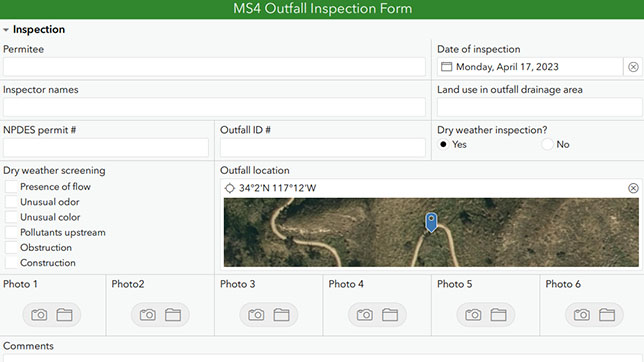Open camera for Photo 5
The height and width of the screenshot is (362, 644).
tap(473, 315)
